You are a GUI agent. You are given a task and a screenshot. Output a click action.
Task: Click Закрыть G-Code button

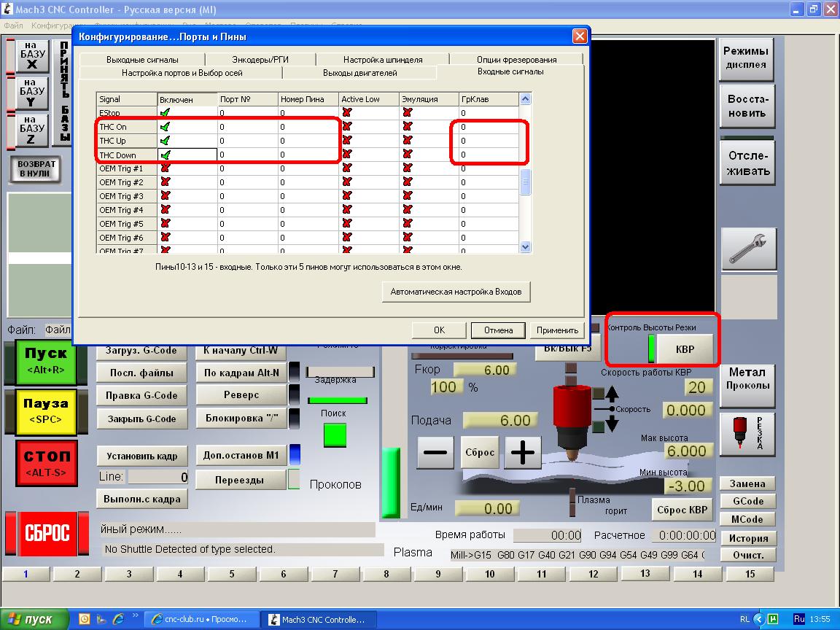pos(141,419)
